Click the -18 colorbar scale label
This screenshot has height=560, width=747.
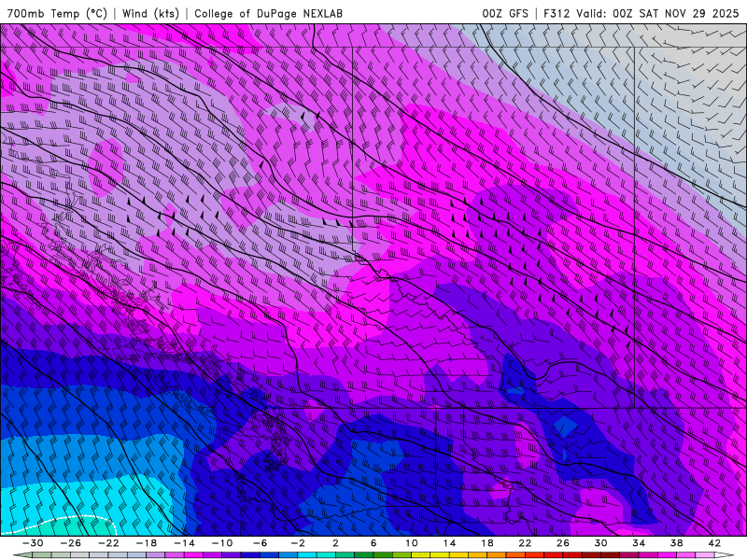pyautogui.click(x=147, y=543)
